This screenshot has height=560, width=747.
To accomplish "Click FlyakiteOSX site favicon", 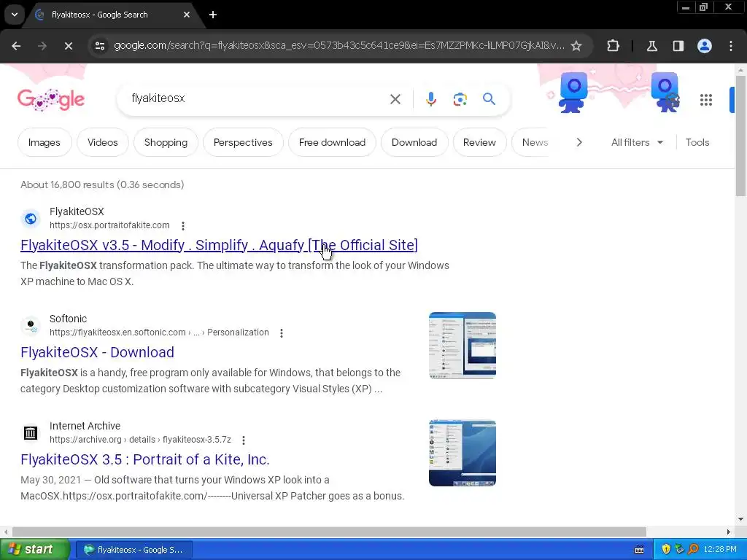I will tap(31, 219).
